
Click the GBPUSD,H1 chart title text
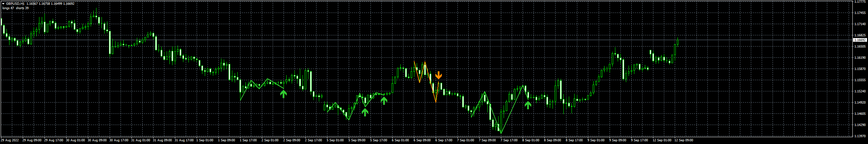[15, 3]
